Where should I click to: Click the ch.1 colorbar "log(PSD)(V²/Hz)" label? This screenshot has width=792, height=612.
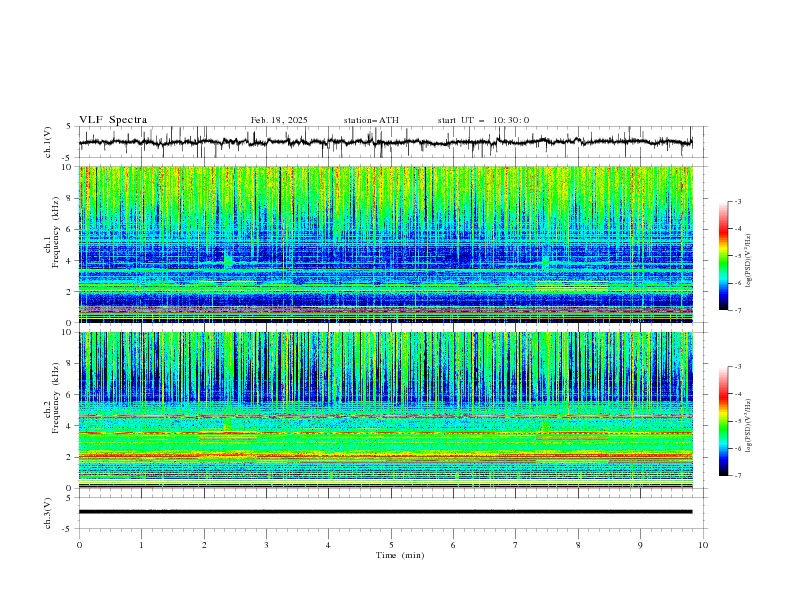tap(748, 261)
